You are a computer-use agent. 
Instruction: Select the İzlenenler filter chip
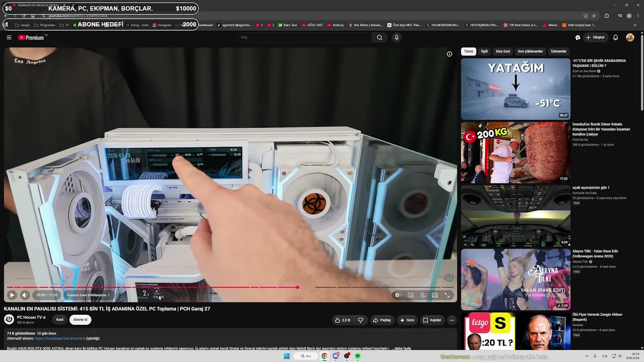[x=558, y=51]
